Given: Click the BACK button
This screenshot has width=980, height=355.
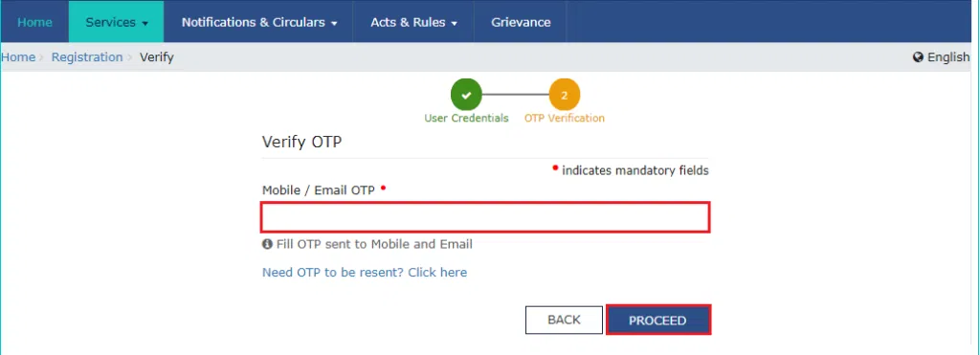Looking at the screenshot, I should (564, 320).
